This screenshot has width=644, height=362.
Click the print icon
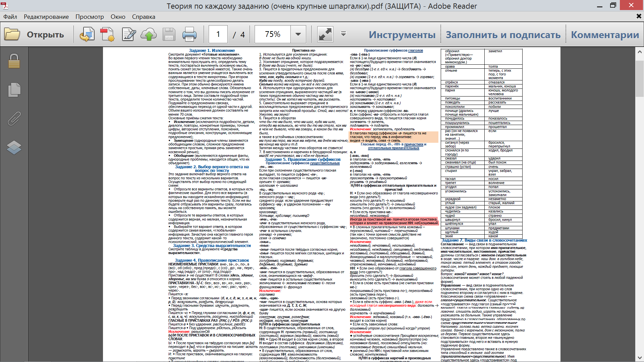[190, 35]
